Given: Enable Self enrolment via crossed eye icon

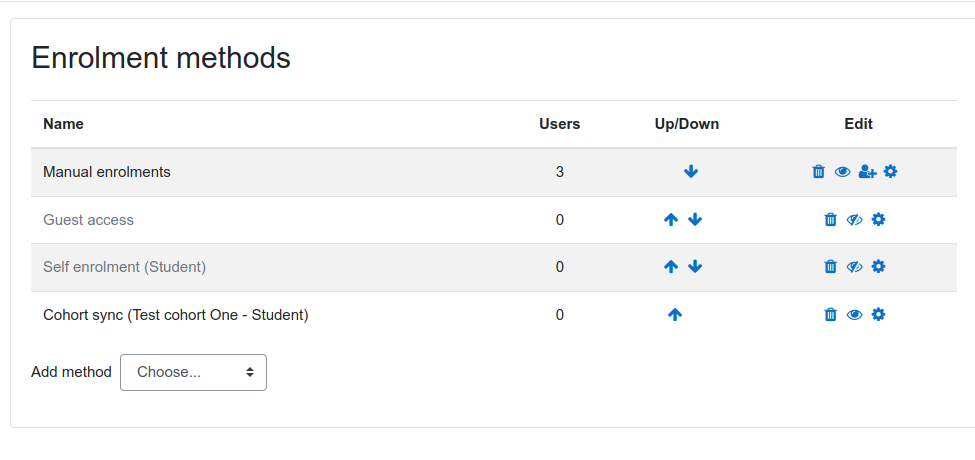Looking at the screenshot, I should point(854,267).
